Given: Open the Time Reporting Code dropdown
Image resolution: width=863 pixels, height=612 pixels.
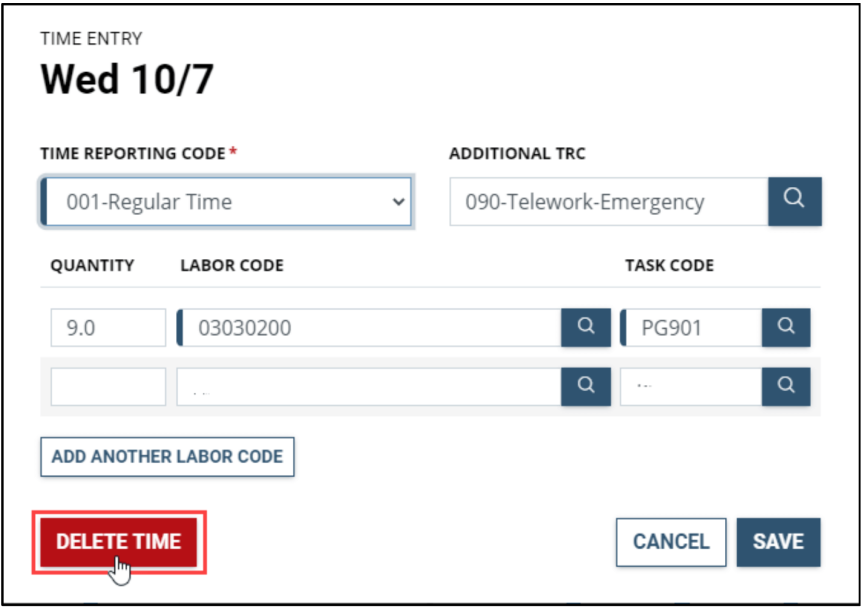Looking at the screenshot, I should coord(225,201).
